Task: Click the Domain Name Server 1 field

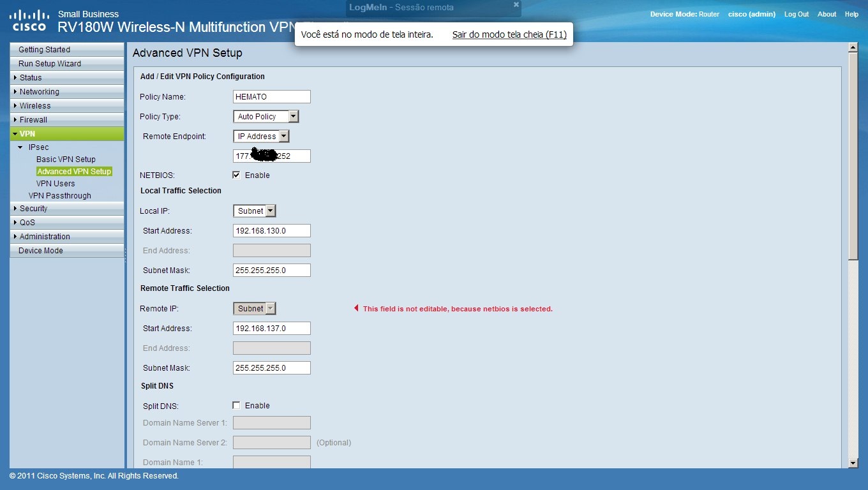Action: tap(272, 423)
